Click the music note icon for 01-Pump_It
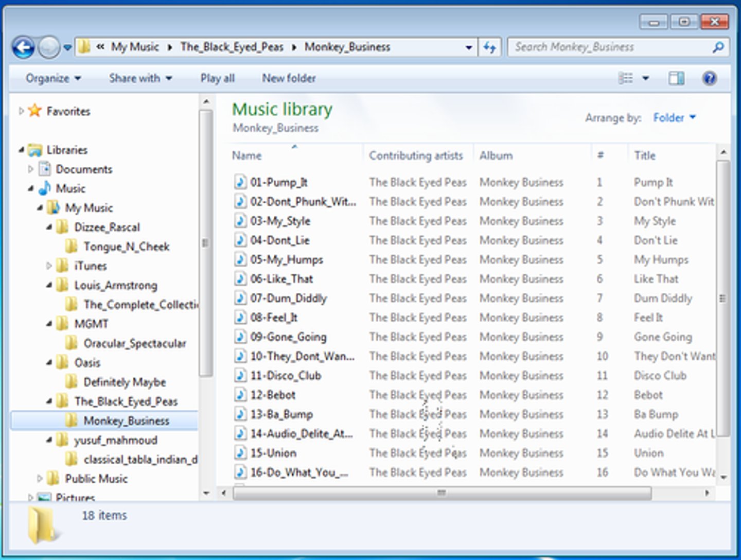This screenshot has width=741, height=560. [240, 182]
